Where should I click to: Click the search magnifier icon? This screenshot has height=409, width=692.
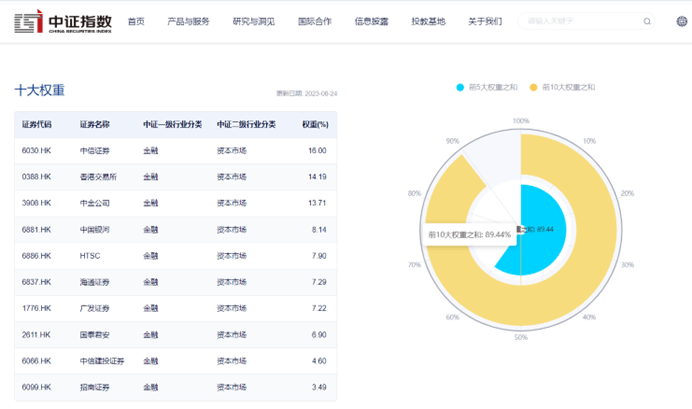(x=647, y=21)
